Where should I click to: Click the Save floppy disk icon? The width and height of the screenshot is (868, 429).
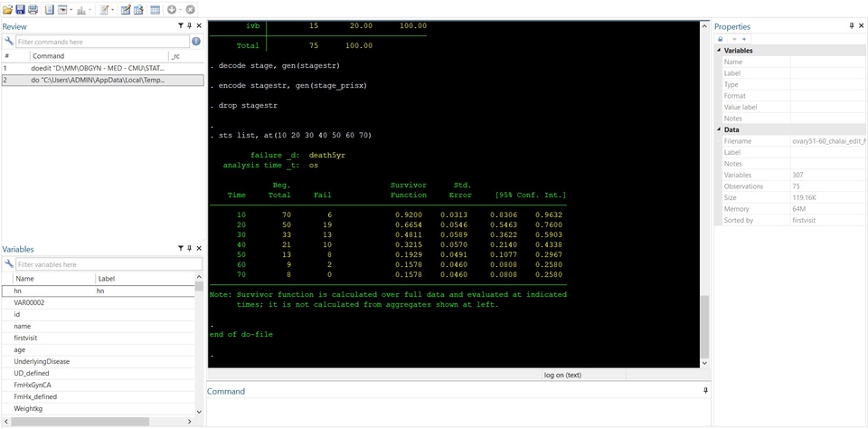pos(21,9)
